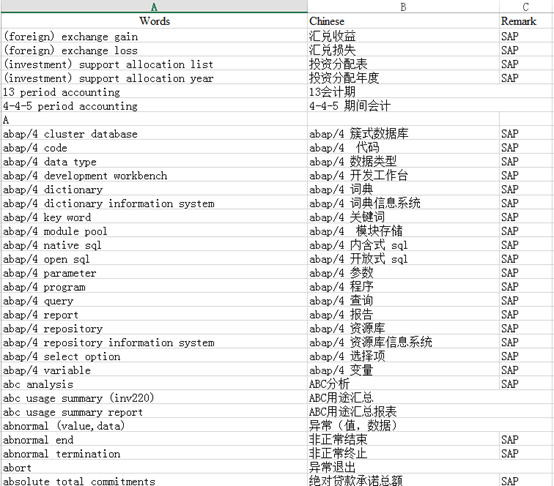Select 'abap/4 select option' cell

154,356
